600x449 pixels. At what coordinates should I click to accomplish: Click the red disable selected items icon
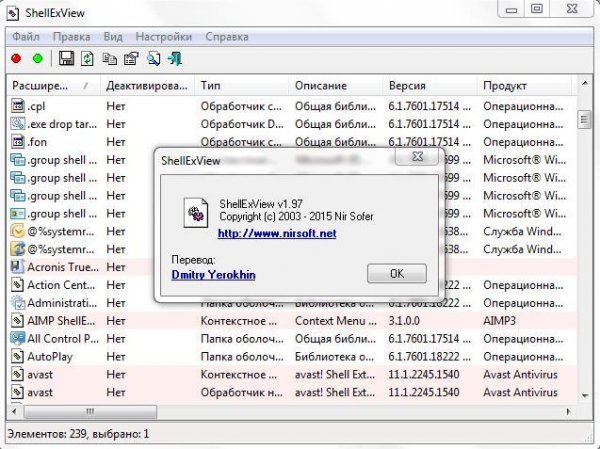[16, 59]
